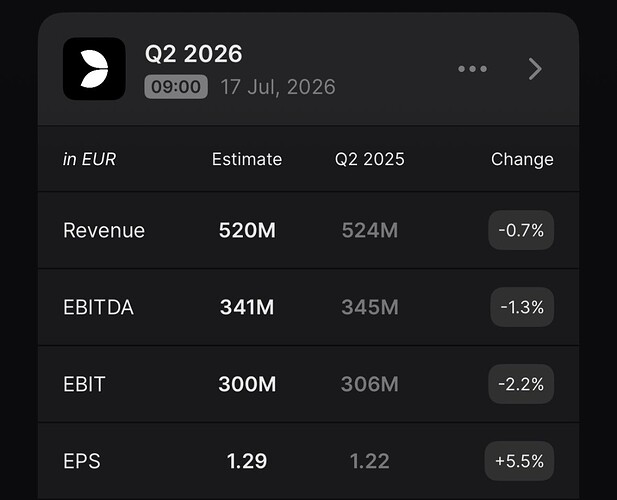617x500 pixels.
Task: Click the -1.3% EBITDA change badge
Action: [522, 307]
